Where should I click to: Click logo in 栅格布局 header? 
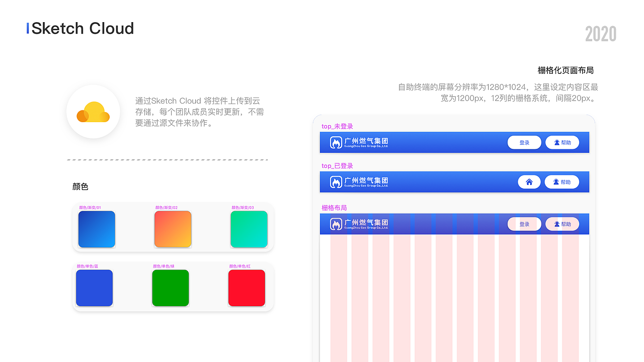pyautogui.click(x=359, y=224)
